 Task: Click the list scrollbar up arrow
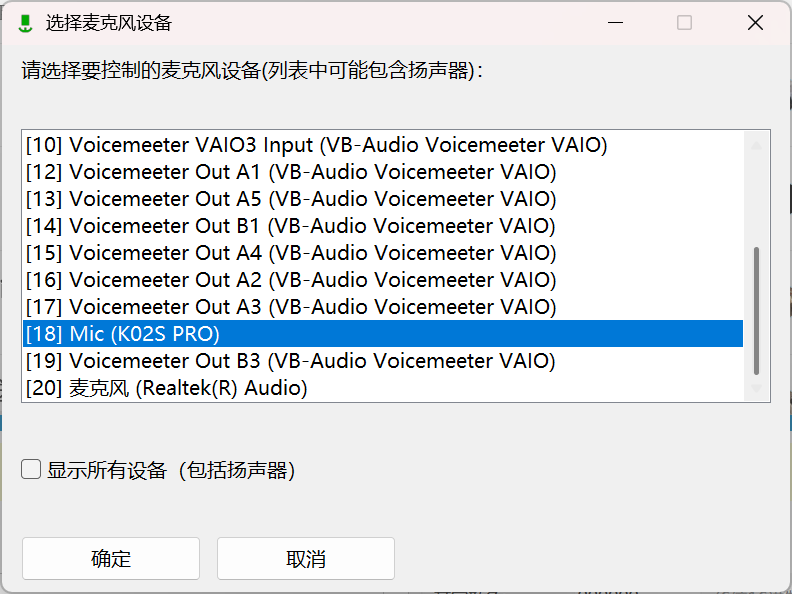tap(756, 145)
